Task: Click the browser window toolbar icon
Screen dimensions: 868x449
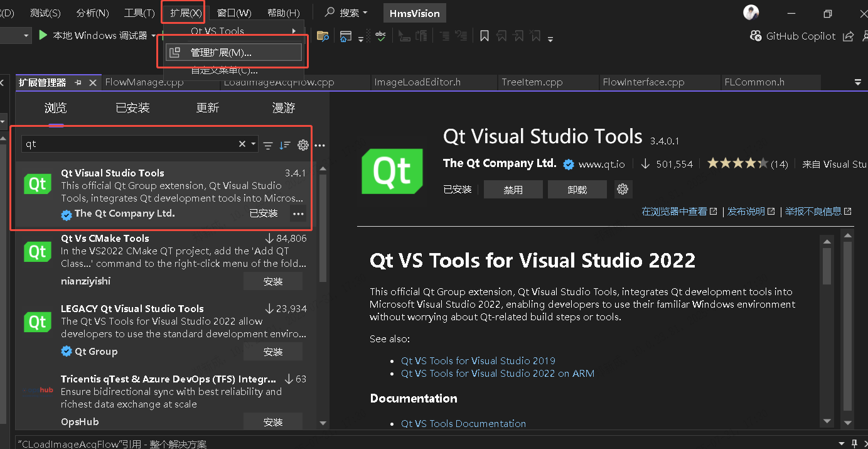Action: [346, 36]
